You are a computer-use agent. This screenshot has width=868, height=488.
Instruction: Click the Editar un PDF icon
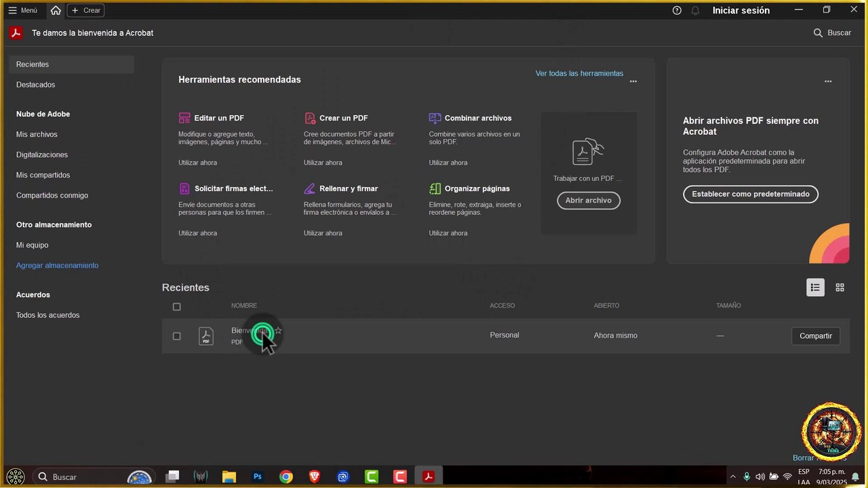coord(184,118)
